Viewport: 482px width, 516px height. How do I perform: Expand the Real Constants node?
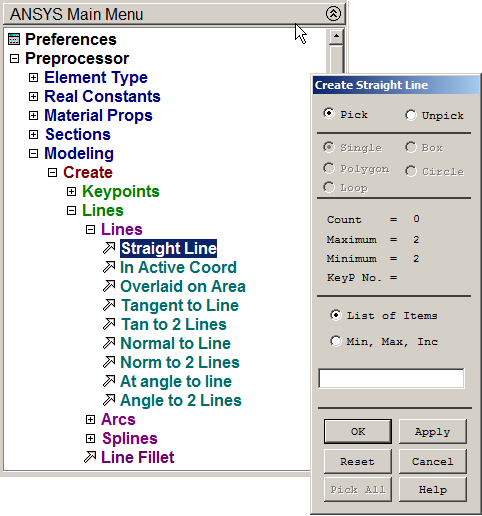point(33,97)
